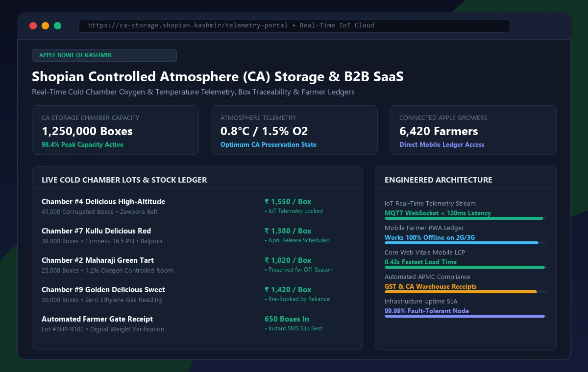Click the Shopian Controlled Atmosphere Storage heading
Viewport: 588px width, 372px height.
pos(218,77)
